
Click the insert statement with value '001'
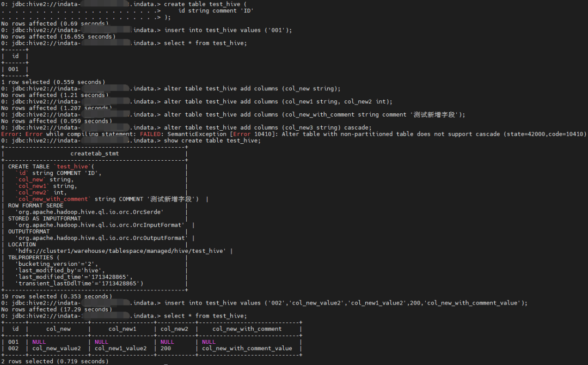click(228, 31)
